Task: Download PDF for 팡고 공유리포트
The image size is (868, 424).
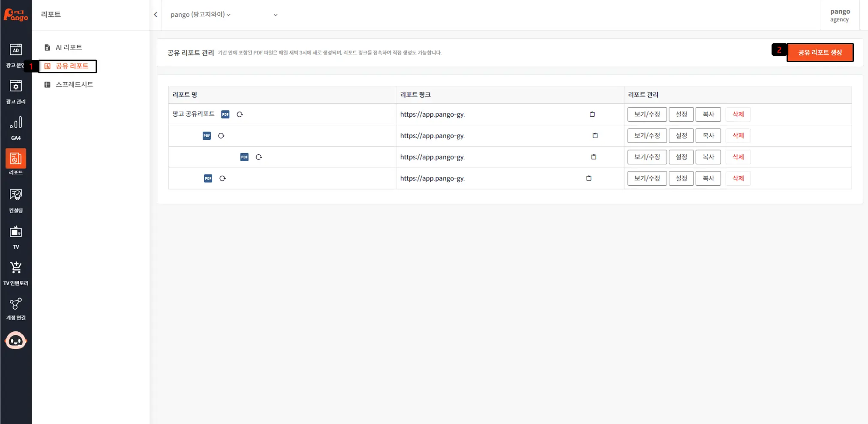Action: point(225,114)
